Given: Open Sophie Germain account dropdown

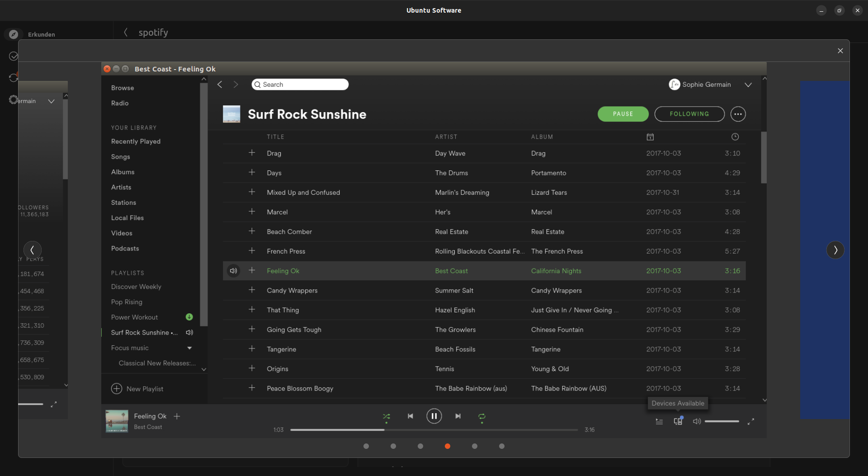Looking at the screenshot, I should pyautogui.click(x=748, y=85).
